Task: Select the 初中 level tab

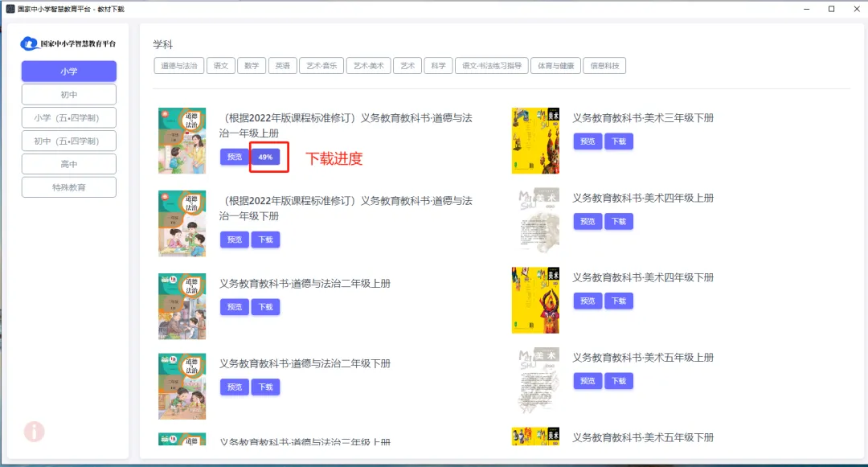Action: [x=68, y=95]
